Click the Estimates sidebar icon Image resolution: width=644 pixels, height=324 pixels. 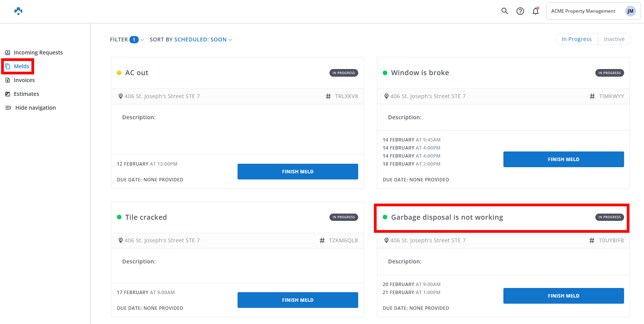pos(8,94)
